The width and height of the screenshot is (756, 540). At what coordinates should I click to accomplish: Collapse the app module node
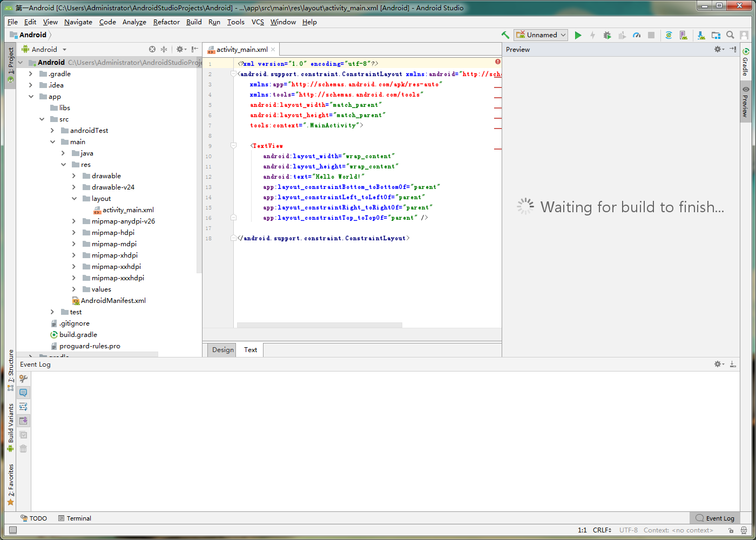31,97
